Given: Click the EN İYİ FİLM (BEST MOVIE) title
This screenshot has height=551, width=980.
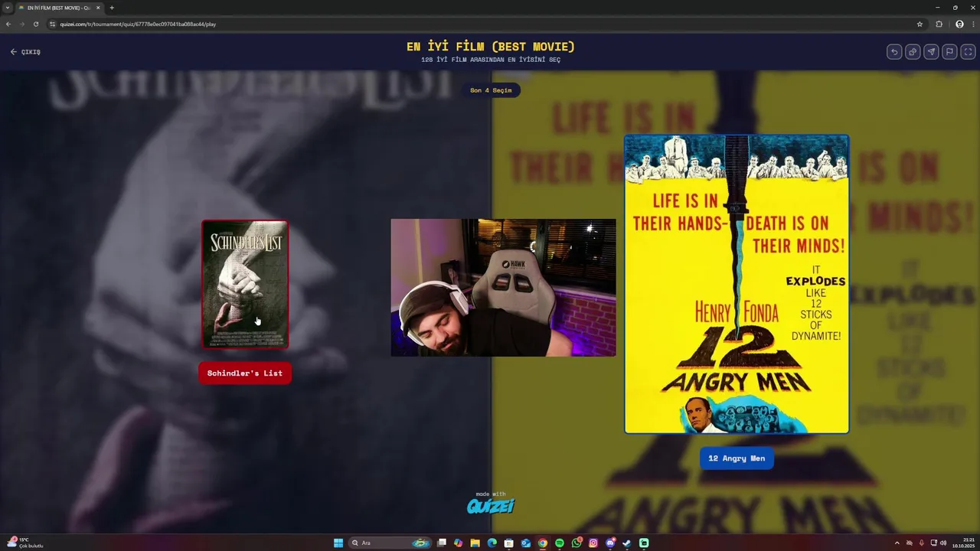Looking at the screenshot, I should [x=491, y=47].
